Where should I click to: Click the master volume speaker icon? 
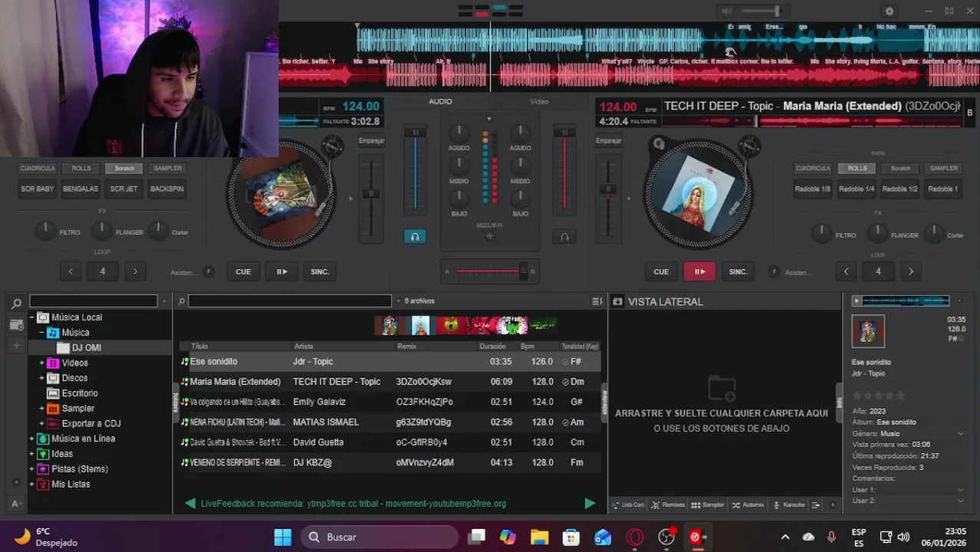click(726, 11)
